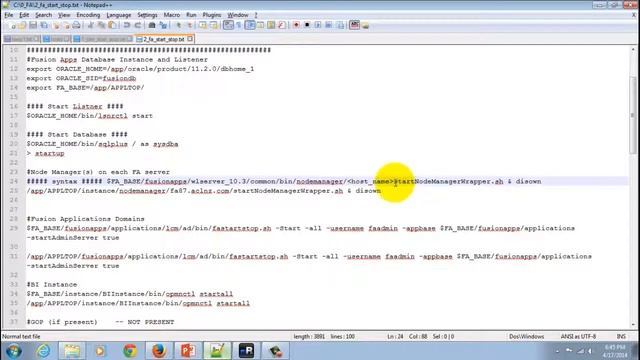The width and height of the screenshot is (640, 360).
Task: Save the current recorded macro icon
Action: 340,25
